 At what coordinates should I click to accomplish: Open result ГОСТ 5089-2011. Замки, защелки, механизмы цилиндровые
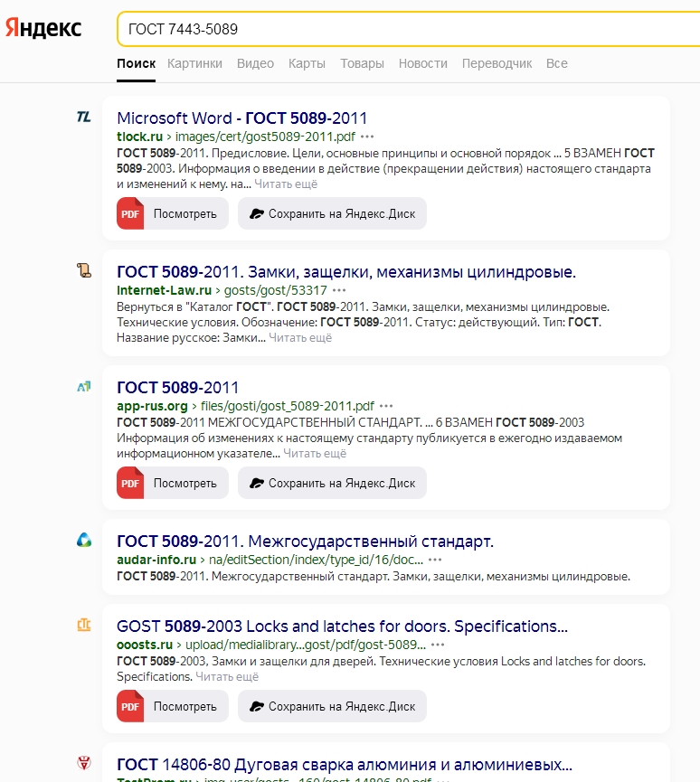click(x=346, y=272)
